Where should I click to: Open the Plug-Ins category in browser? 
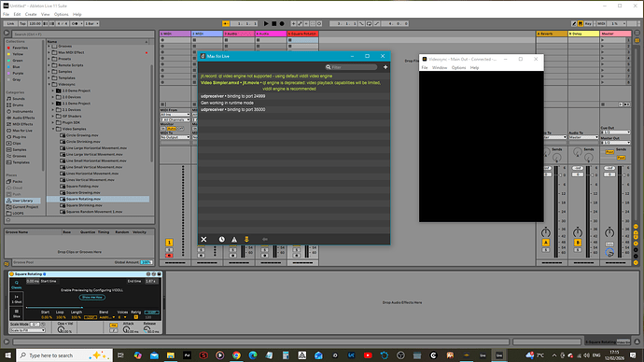[x=19, y=136]
